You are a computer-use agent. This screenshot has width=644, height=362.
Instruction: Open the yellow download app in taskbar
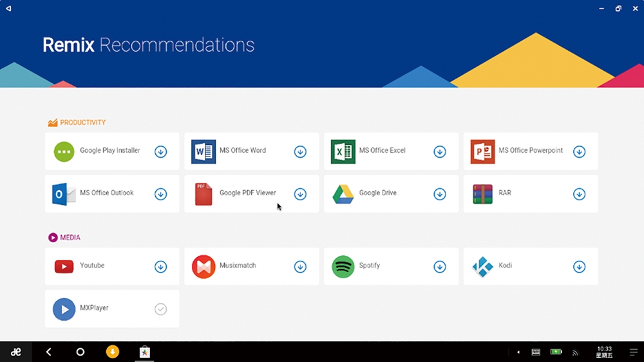113,352
